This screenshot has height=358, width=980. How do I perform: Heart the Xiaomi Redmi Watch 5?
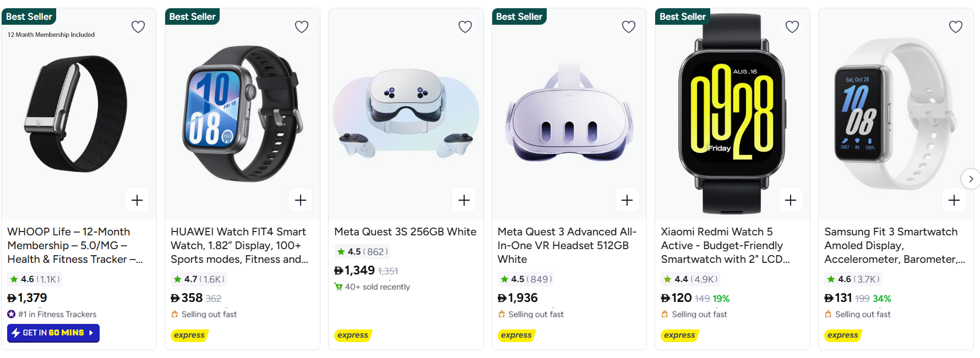[792, 26]
